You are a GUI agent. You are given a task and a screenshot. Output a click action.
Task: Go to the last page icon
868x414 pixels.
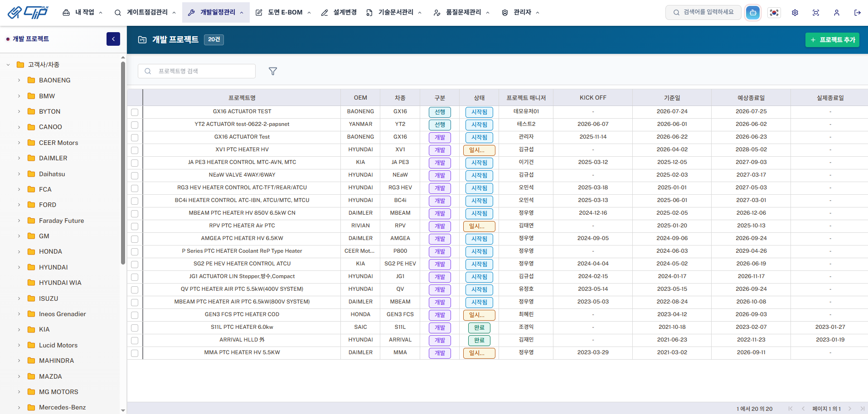(862, 409)
